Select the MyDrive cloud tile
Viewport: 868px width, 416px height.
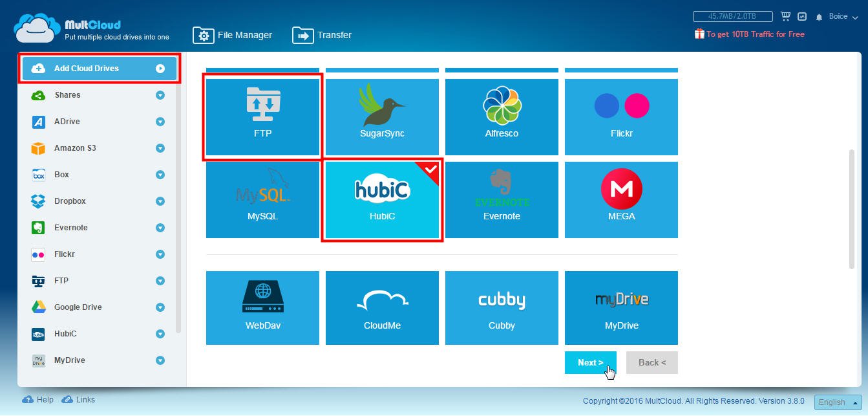click(x=621, y=308)
